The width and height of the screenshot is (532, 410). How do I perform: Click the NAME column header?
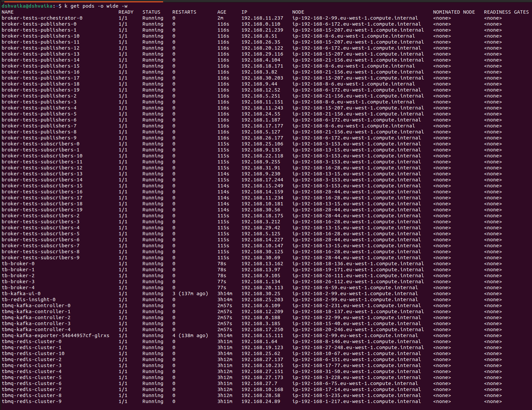[8, 12]
